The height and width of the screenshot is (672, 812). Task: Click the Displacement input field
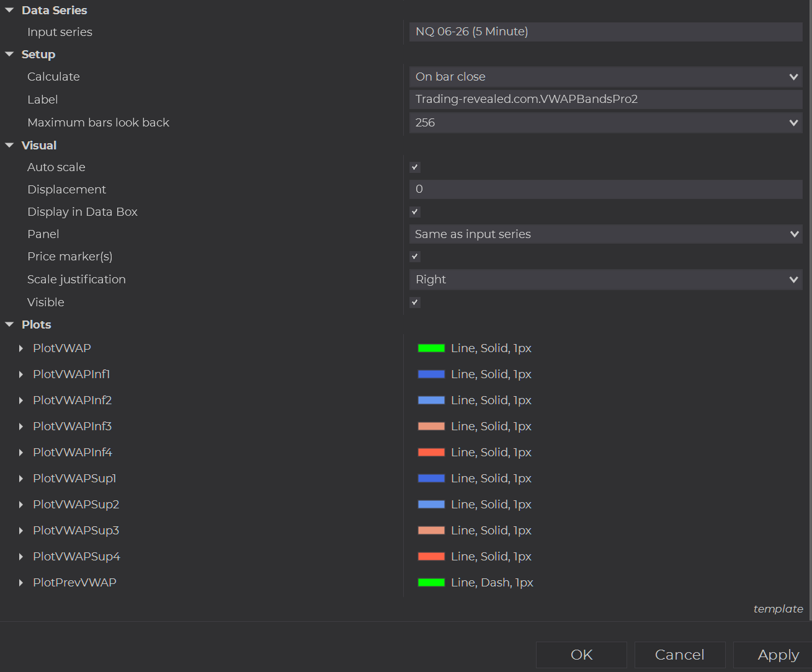[605, 189]
